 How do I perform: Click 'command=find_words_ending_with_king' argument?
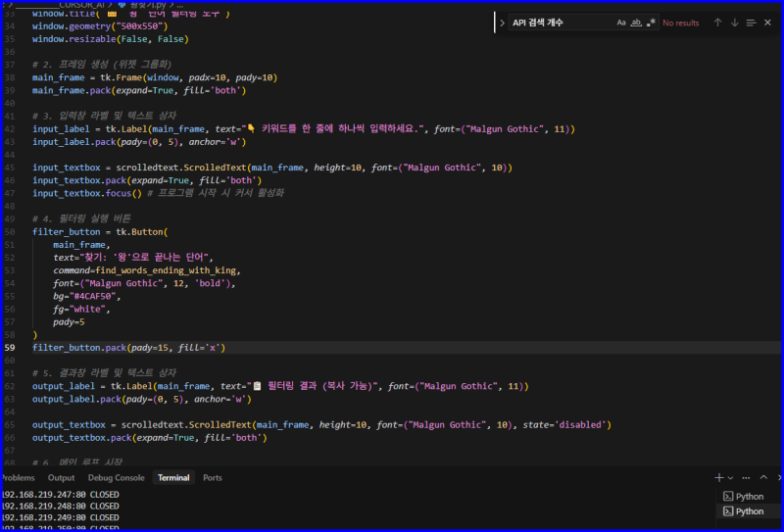point(147,270)
